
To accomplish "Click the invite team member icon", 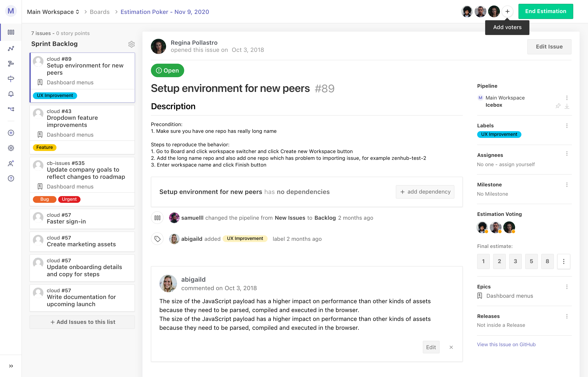I will [x=11, y=163].
